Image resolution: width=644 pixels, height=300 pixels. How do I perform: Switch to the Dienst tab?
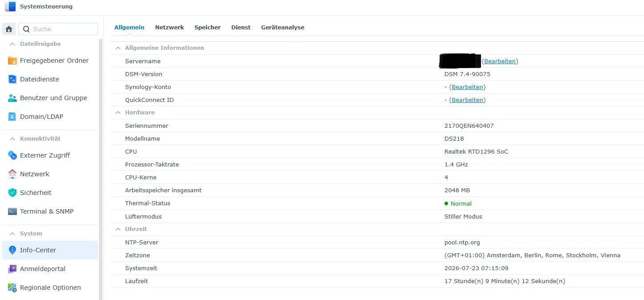241,27
